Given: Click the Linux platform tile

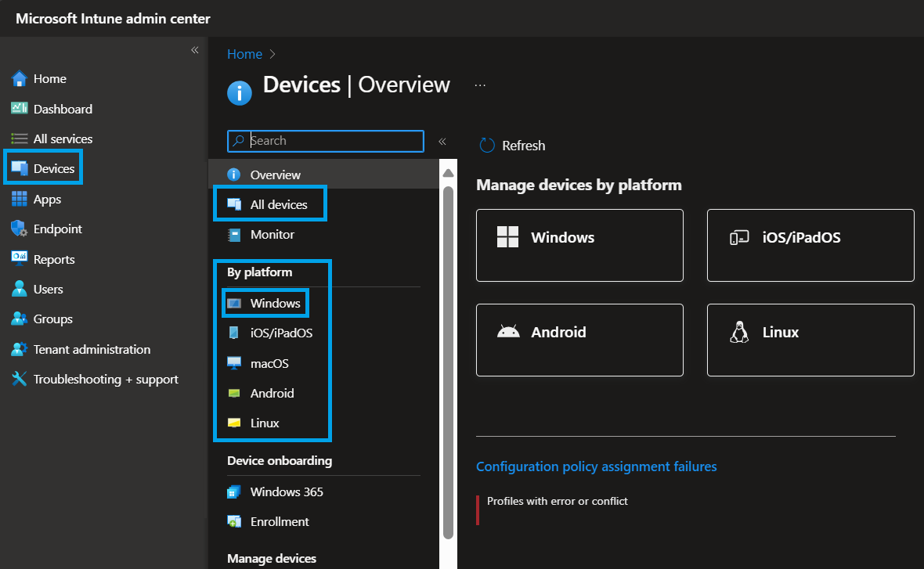Looking at the screenshot, I should (810, 340).
